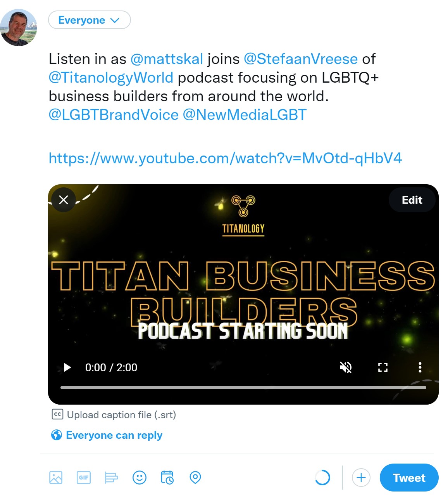Image resolution: width=448 pixels, height=495 pixels.
Task: Enter fullscreen on the video preview
Action: coord(383,367)
